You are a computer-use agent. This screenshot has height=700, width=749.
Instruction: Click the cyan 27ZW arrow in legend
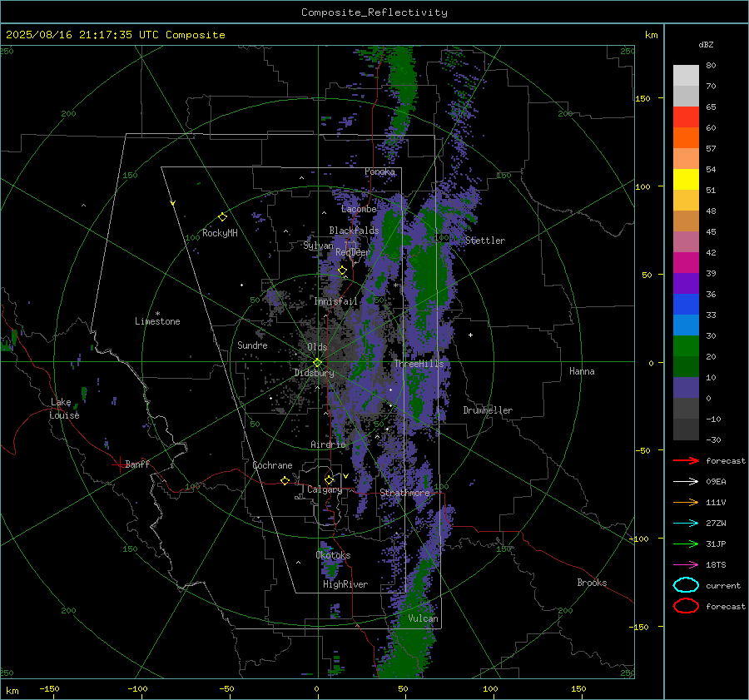(x=686, y=524)
